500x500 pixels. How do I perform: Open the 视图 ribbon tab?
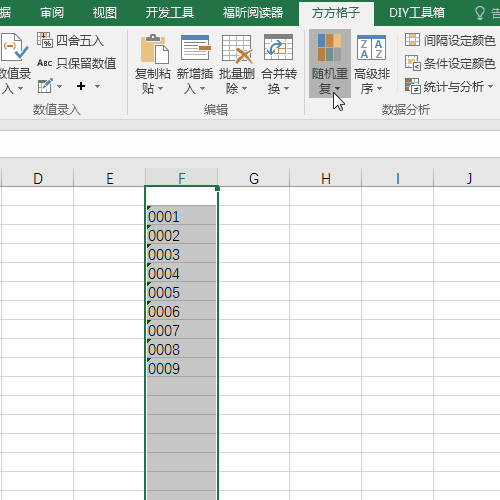pos(105,13)
